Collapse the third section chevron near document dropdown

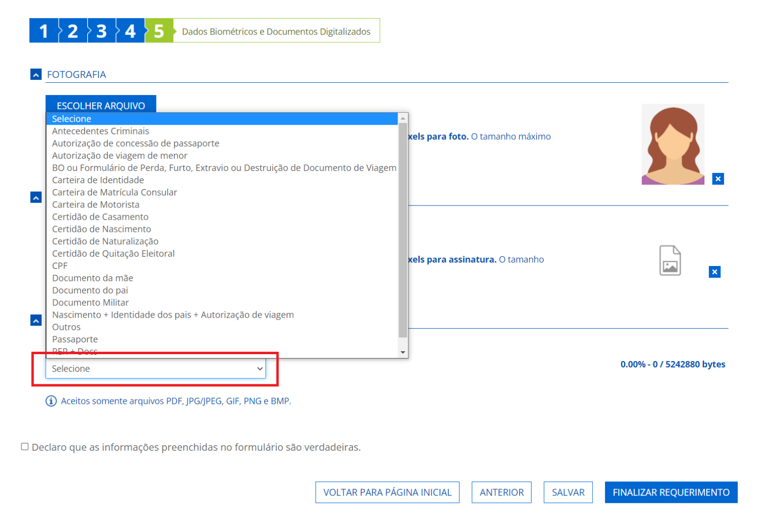(x=36, y=321)
